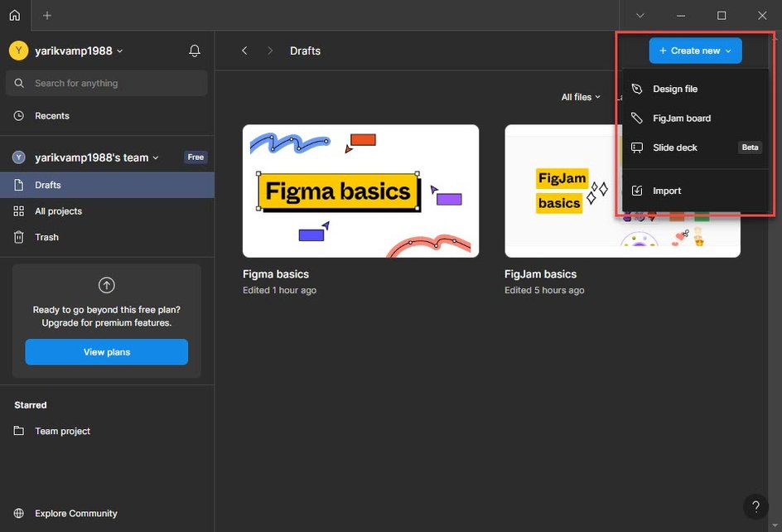Add a new tab with plus icon
This screenshot has width=782, height=532.
coord(47,16)
